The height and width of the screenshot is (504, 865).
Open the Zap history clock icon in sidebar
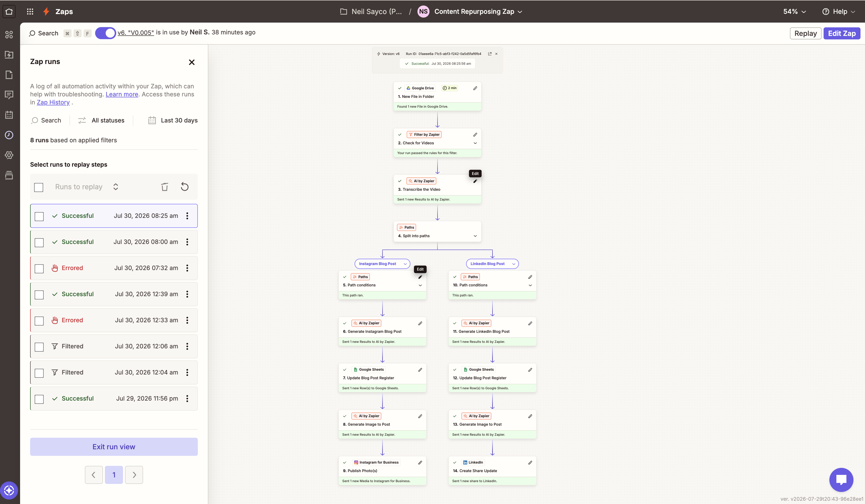point(9,135)
